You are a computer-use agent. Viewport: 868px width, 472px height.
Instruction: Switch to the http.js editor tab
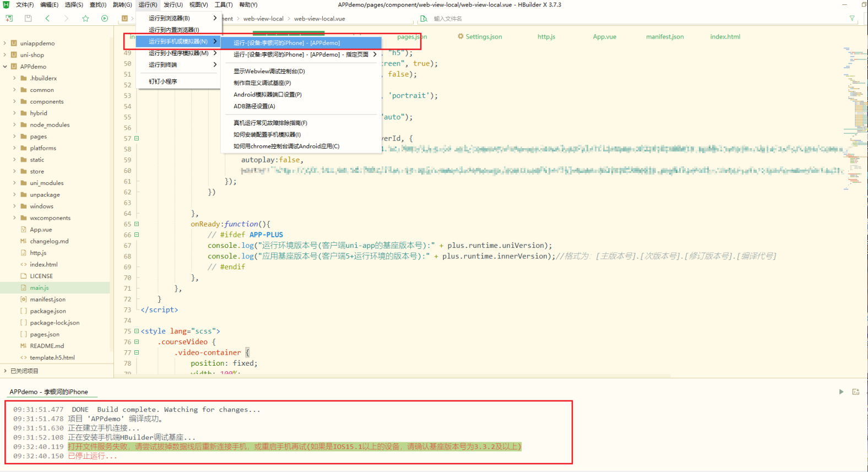546,37
